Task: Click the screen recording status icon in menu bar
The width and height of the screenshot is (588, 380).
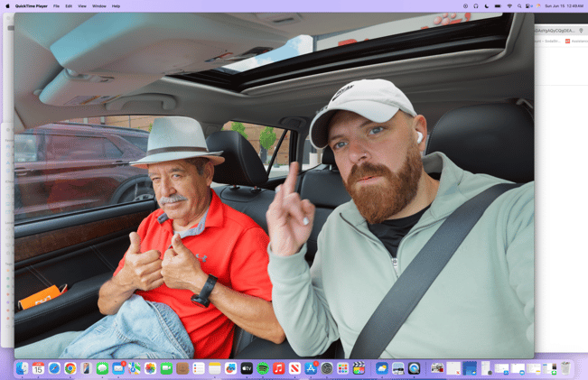Action: [x=465, y=6]
